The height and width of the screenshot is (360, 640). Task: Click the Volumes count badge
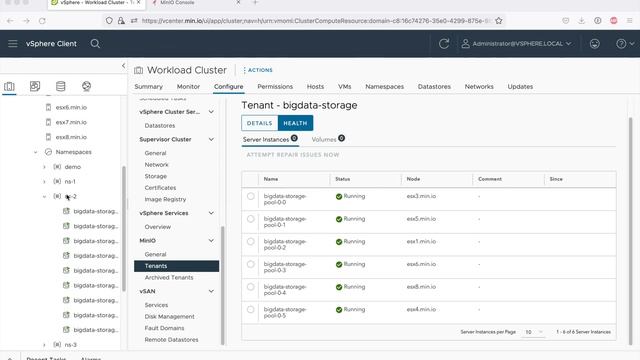pos(341,138)
